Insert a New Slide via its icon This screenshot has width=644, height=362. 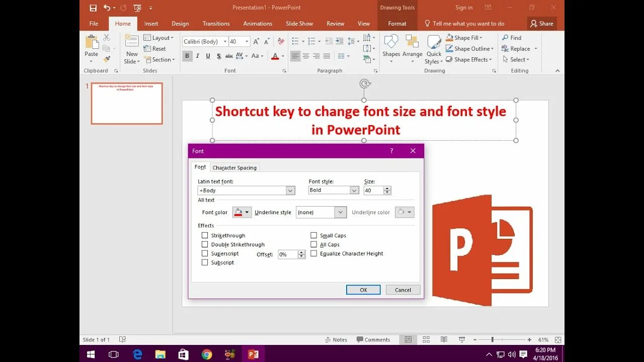click(x=132, y=41)
